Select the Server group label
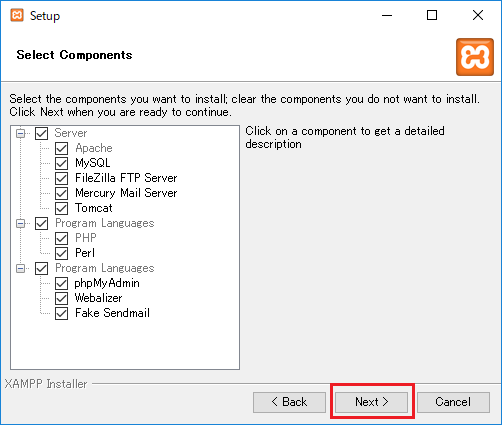 [71, 133]
